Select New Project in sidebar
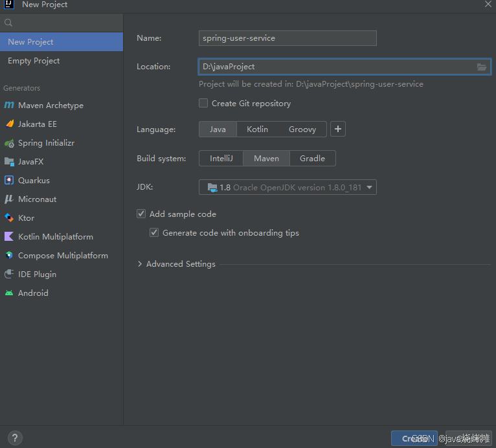496x448 pixels. tap(62, 41)
